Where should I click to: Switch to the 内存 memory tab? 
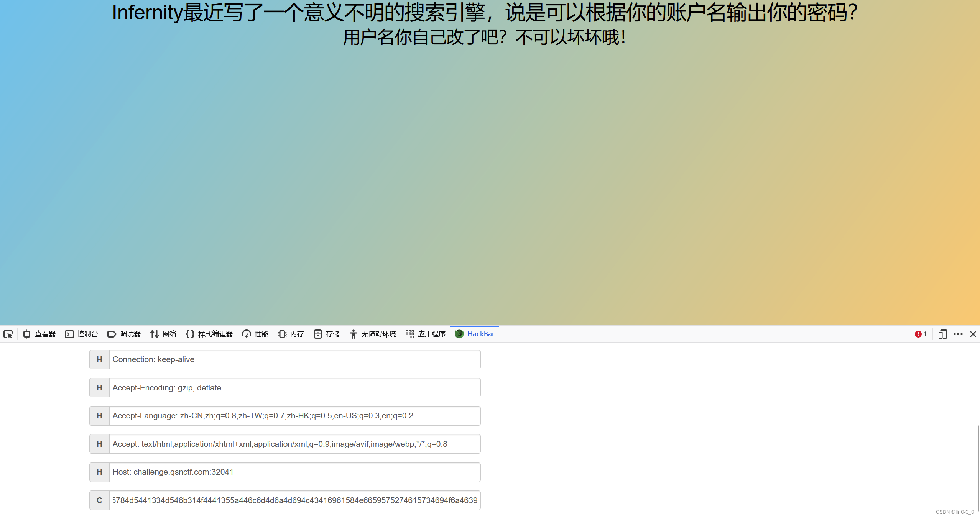(x=291, y=334)
